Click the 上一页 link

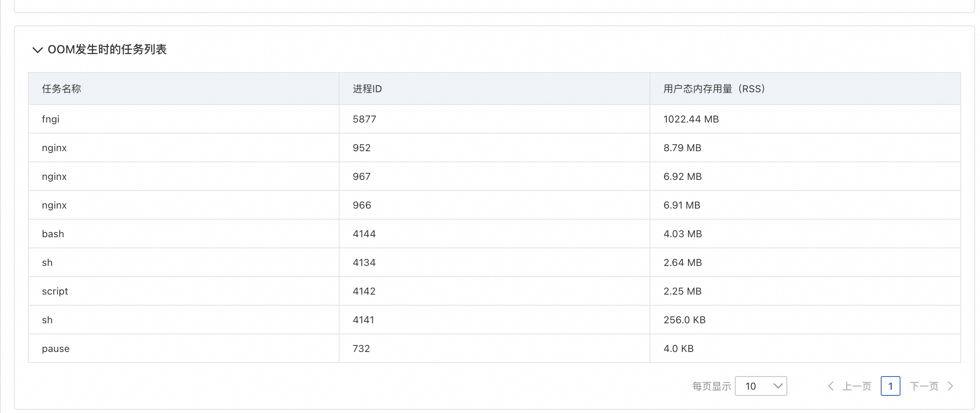(x=857, y=386)
